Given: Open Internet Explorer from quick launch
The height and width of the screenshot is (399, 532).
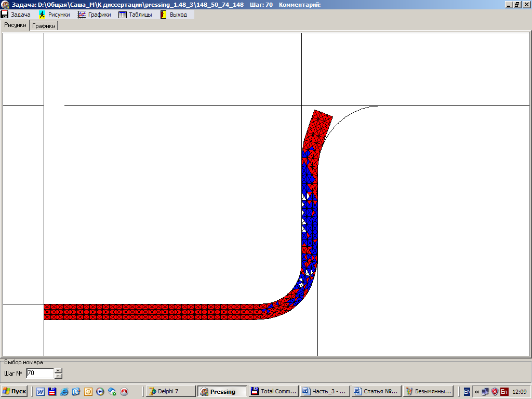Looking at the screenshot, I should coord(64,392).
